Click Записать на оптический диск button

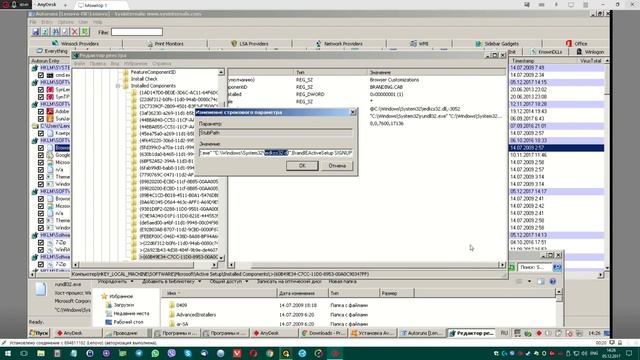pos(289,282)
